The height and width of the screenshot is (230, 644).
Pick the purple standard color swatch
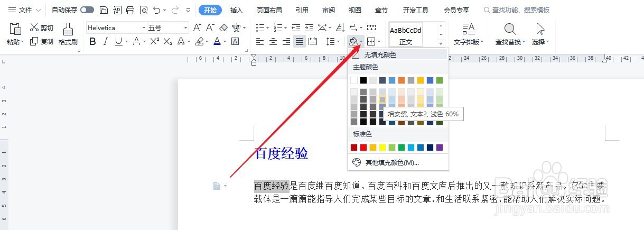click(x=440, y=148)
